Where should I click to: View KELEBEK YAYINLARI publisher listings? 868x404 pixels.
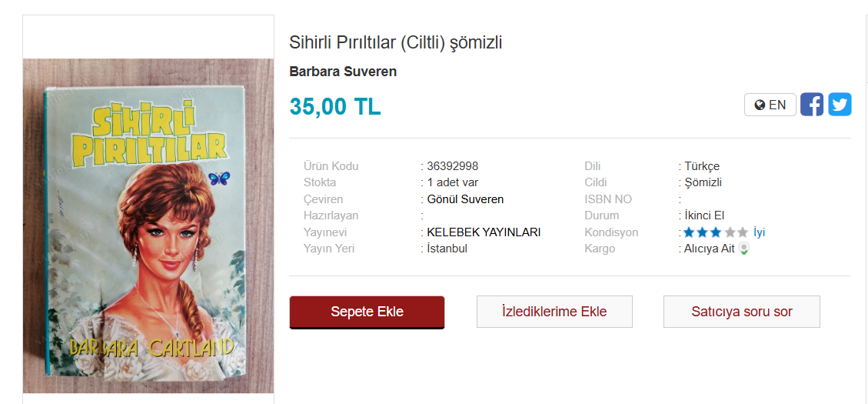(484, 232)
